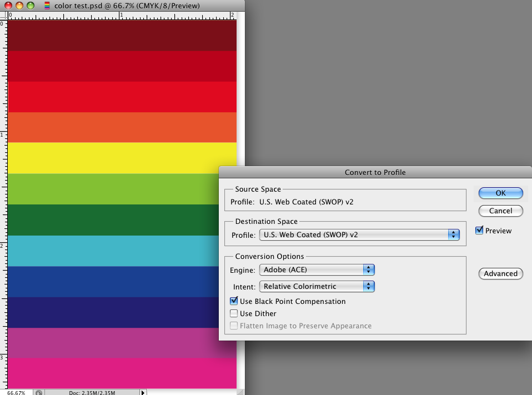
Task: Click the color test.psd window title
Action: pos(127,6)
